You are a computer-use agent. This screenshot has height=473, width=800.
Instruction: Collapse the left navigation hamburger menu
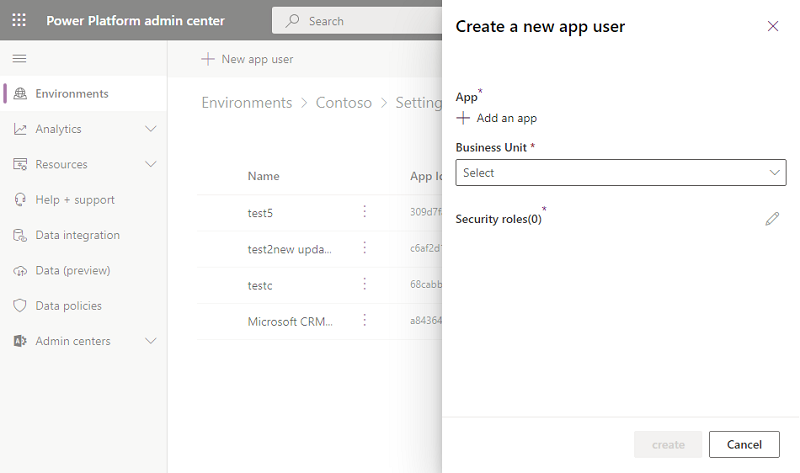19,59
